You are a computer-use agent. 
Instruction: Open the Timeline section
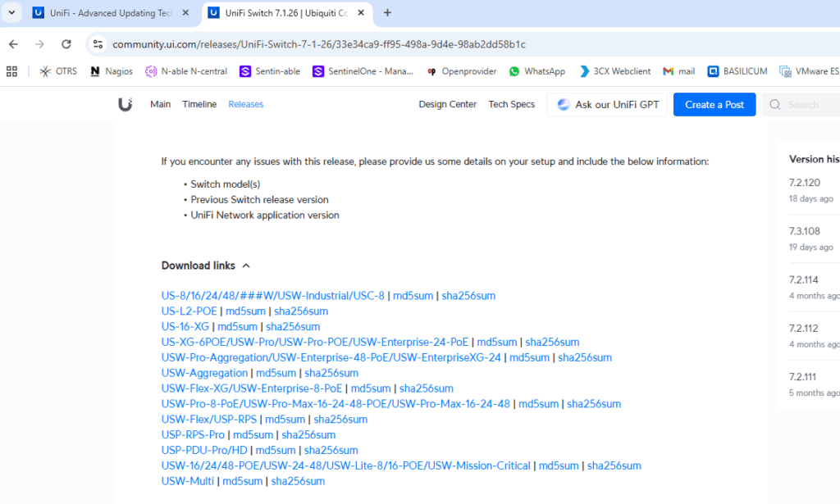pos(199,104)
